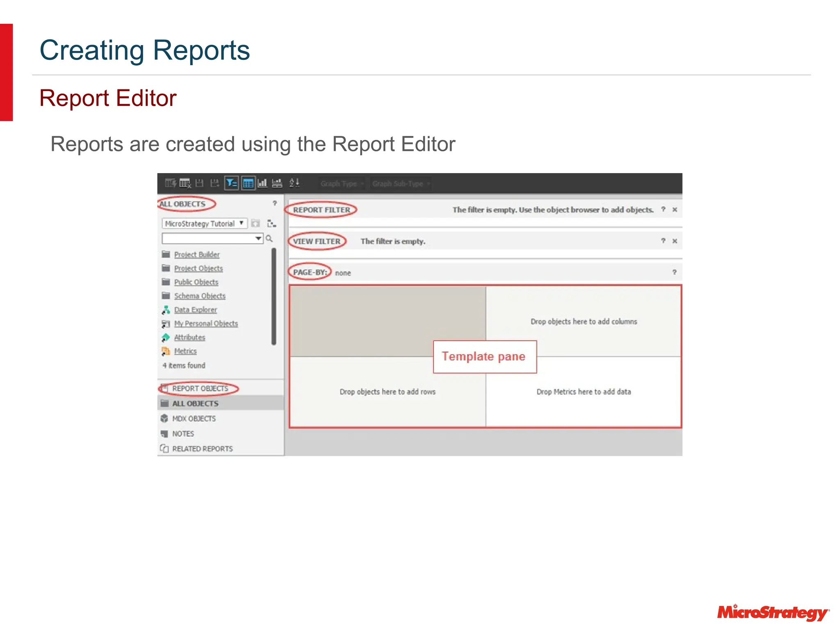This screenshot has height=630, width=840.
Task: Switch to the All Objects panel tab
Action: [x=221, y=403]
